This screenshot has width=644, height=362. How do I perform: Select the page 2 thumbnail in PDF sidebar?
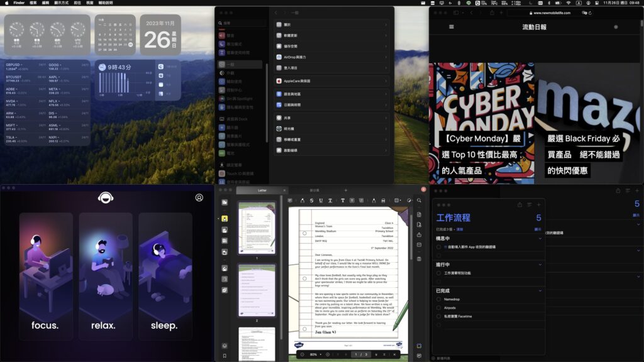pyautogui.click(x=256, y=290)
